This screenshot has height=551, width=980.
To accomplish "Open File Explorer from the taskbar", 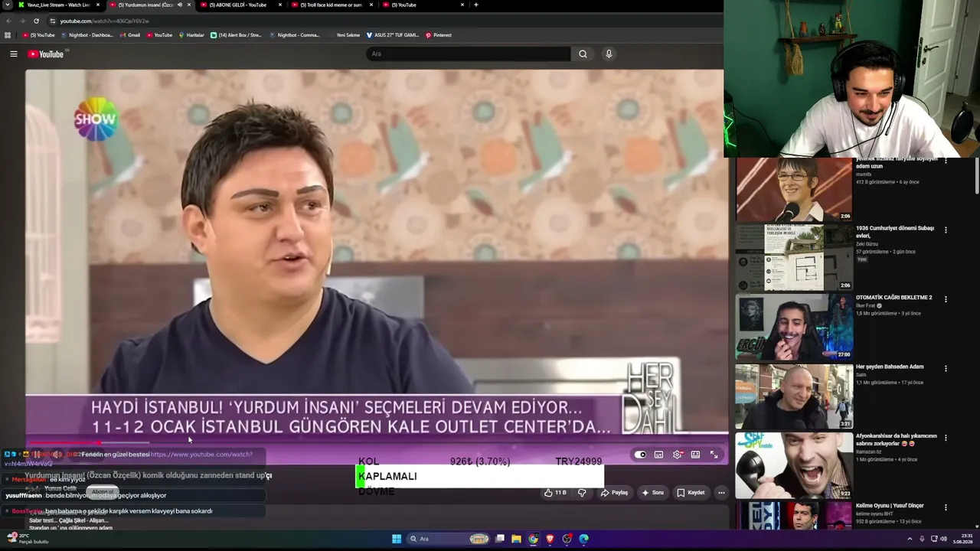I will point(517,539).
